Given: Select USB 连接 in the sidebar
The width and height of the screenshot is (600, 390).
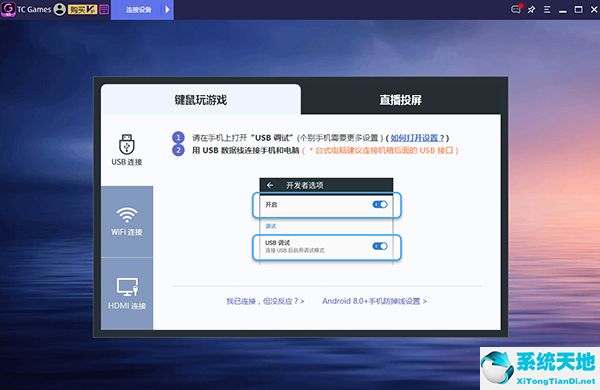Looking at the screenshot, I should click(127, 150).
